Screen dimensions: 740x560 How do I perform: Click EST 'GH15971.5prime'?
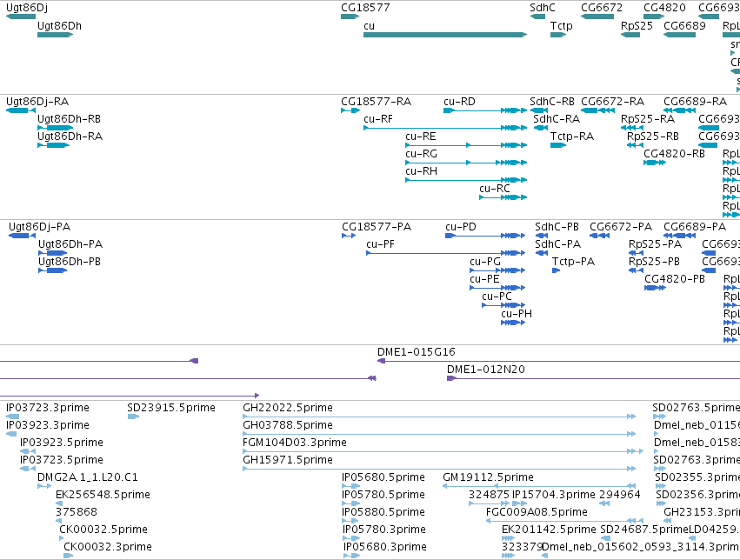point(288,460)
